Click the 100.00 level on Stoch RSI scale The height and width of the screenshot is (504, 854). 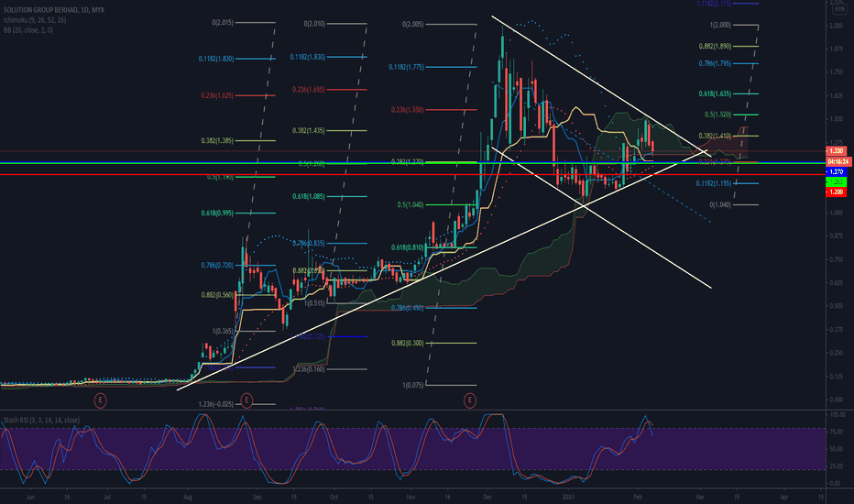838,414
